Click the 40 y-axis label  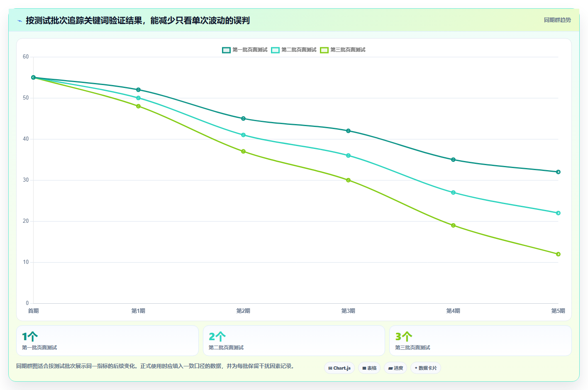(x=26, y=139)
